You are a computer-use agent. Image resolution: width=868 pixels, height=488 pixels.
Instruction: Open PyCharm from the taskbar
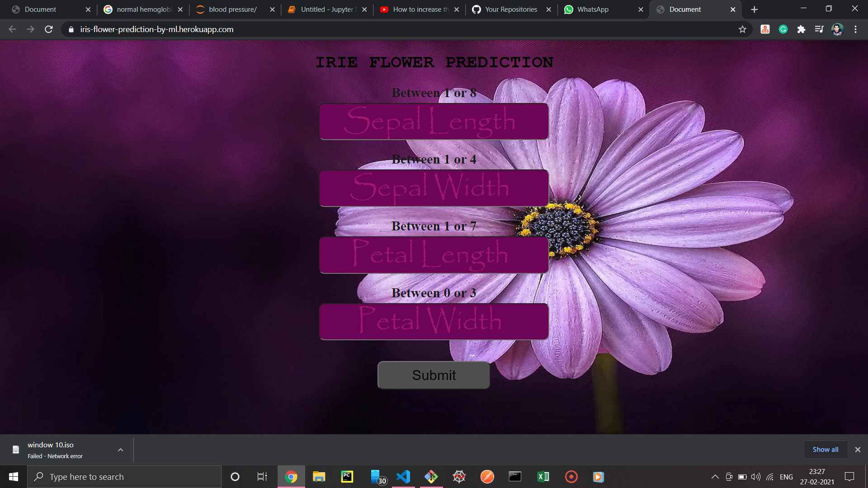coord(347,477)
